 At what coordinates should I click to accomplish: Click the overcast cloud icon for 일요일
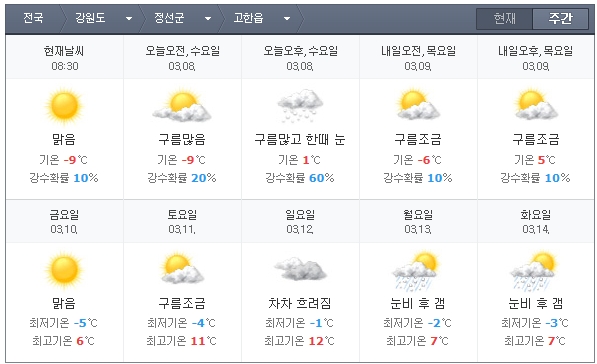300,269
